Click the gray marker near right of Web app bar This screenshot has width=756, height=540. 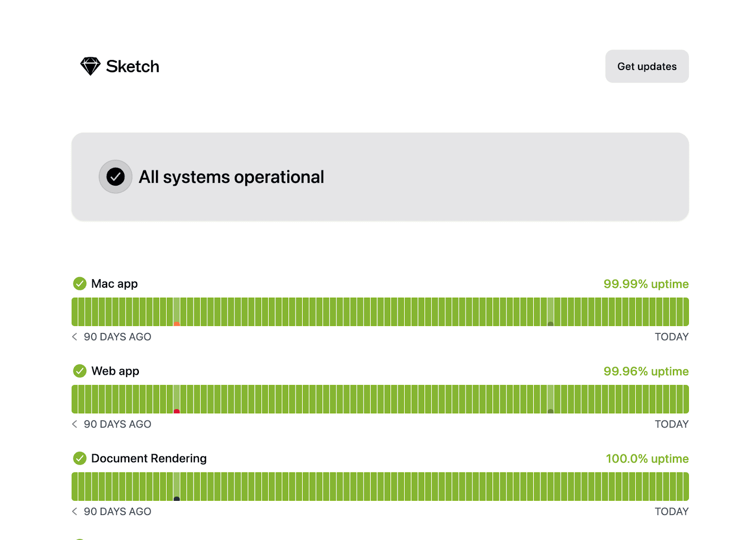[550, 411]
